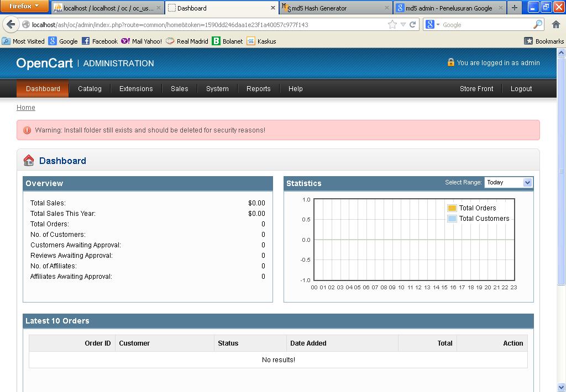The height and width of the screenshot is (392, 566).
Task: Click Total Orders yellow legend swatch
Action: coord(452,208)
